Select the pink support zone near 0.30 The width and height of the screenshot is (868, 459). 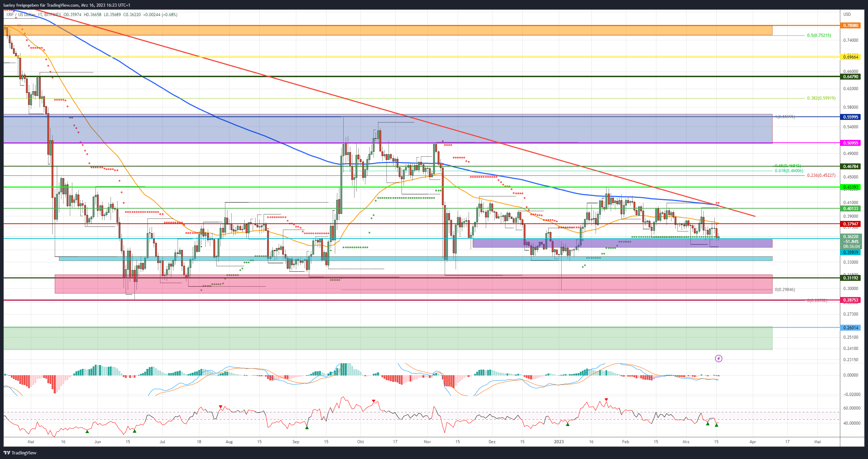point(413,284)
